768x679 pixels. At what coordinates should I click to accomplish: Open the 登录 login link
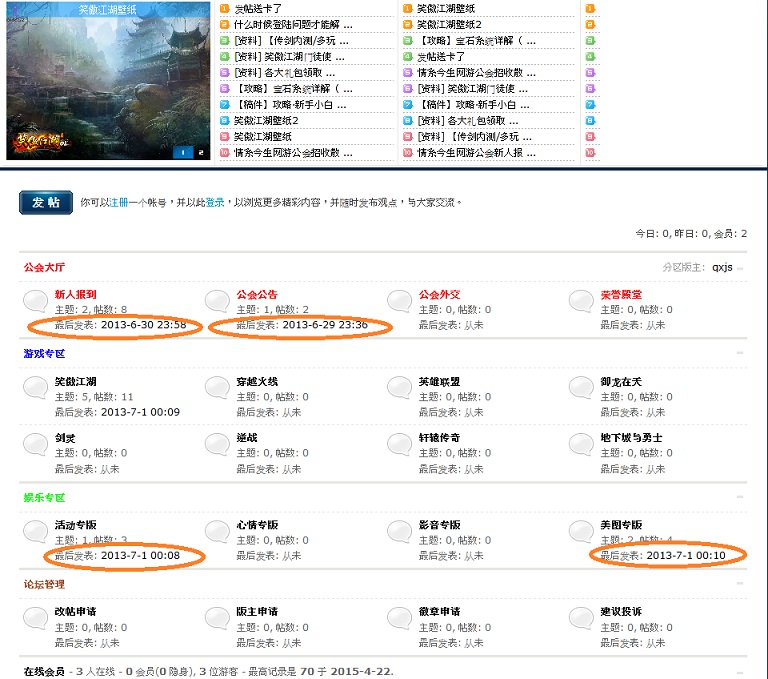point(215,202)
